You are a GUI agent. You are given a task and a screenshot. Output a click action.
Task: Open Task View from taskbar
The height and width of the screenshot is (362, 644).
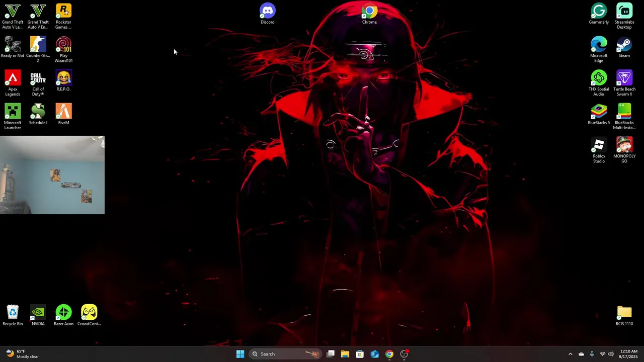[331, 354]
